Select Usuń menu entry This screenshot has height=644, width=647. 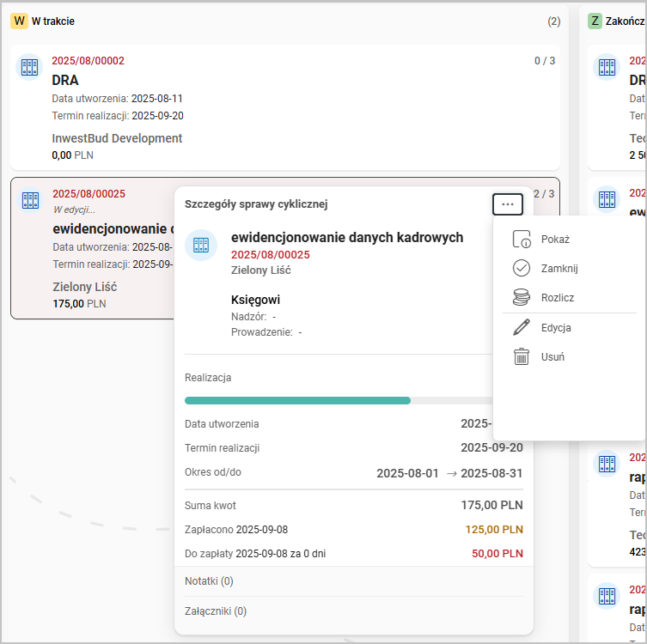[552, 356]
